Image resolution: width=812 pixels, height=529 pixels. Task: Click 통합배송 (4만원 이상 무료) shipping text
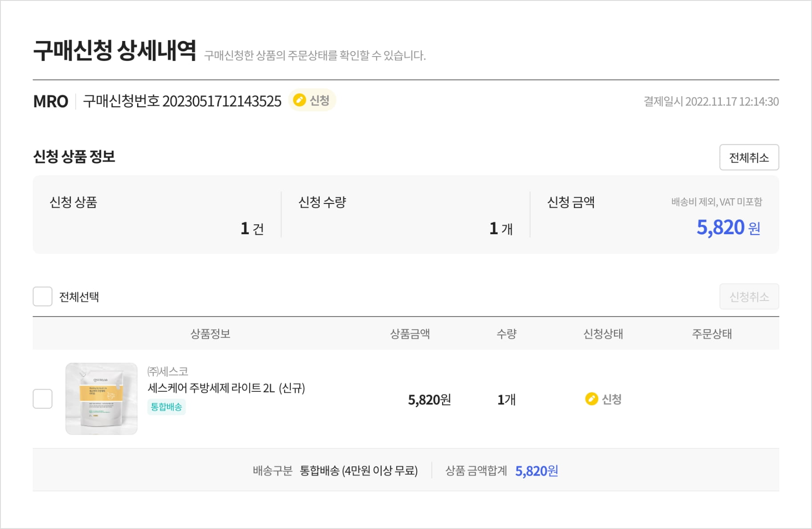(359, 471)
